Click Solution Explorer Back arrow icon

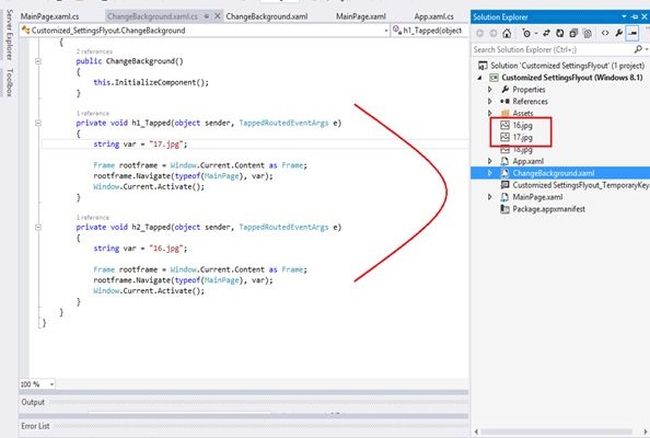(480, 34)
